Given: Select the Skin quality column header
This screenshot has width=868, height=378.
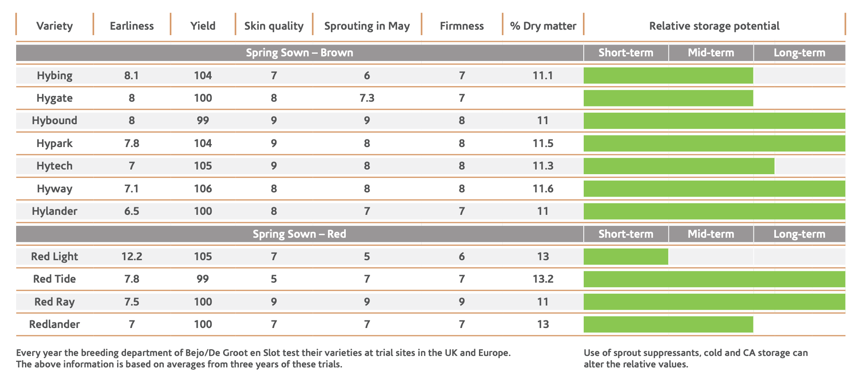Looking at the screenshot, I should (274, 26).
